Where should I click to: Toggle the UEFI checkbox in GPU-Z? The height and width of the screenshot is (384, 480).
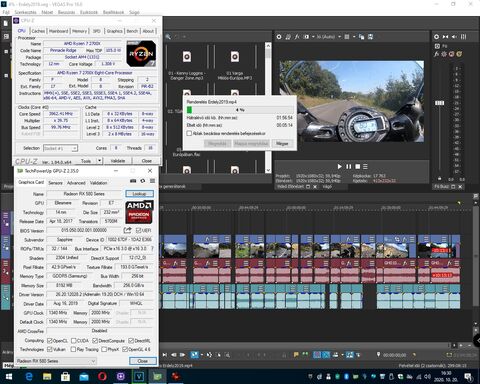tap(139, 230)
